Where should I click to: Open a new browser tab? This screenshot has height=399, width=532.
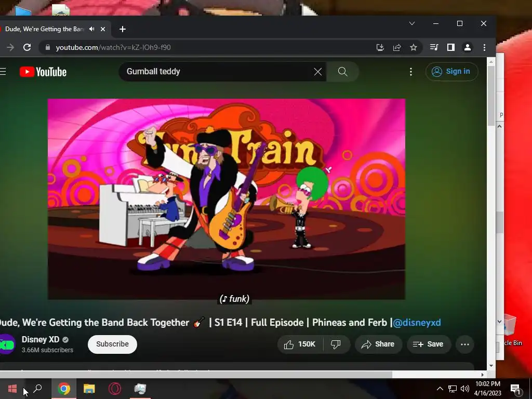123,29
